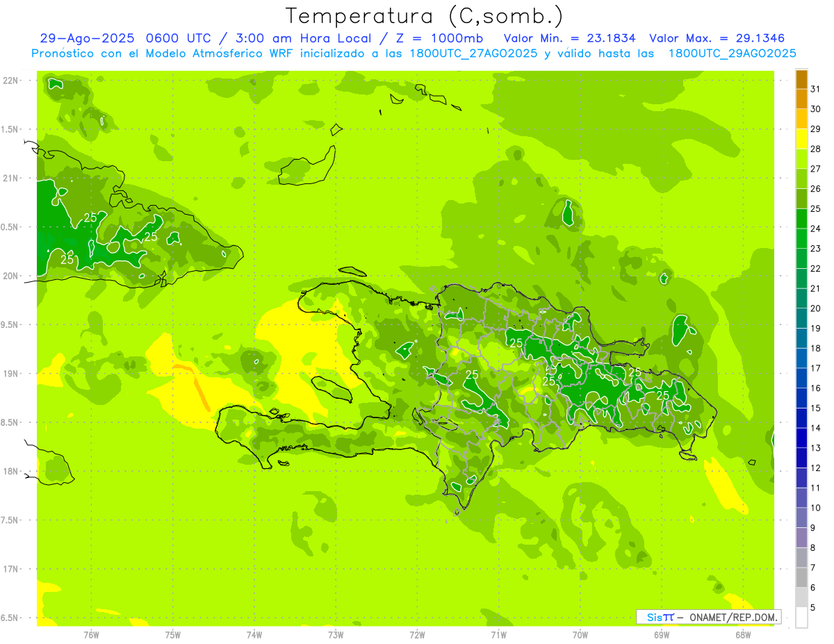The height and width of the screenshot is (644, 834).
Task: Select the 'Valor Max. = 29.1346' readout
Action: tap(717, 38)
